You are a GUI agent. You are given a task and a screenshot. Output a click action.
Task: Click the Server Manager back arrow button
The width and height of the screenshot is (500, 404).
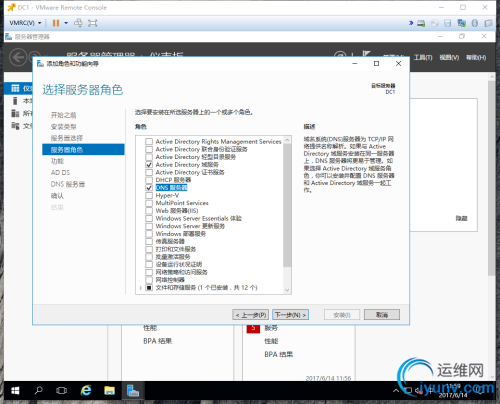pos(18,57)
